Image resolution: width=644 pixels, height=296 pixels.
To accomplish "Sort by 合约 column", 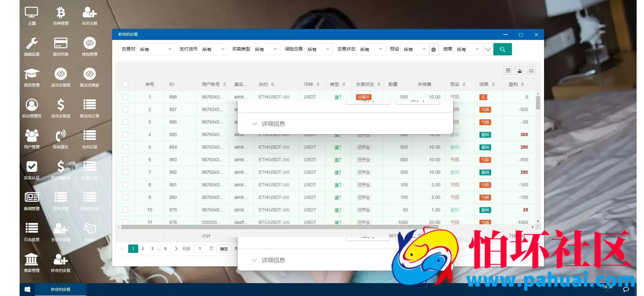I will [273, 84].
